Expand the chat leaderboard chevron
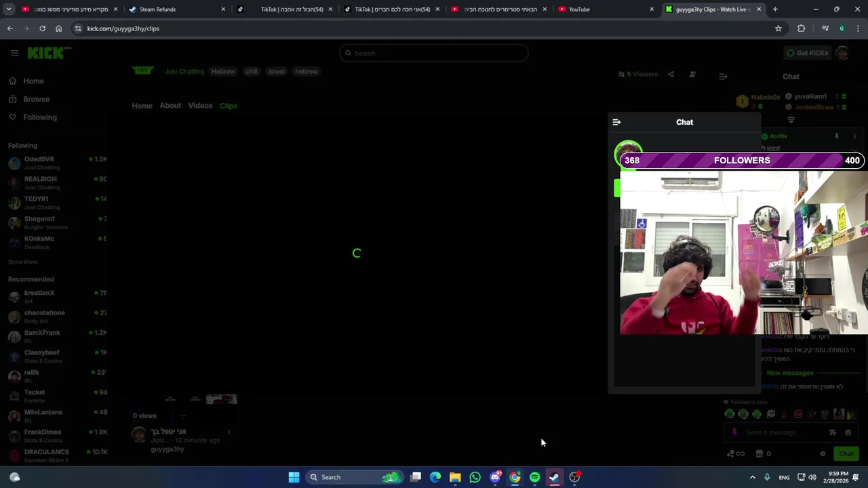 [791, 120]
